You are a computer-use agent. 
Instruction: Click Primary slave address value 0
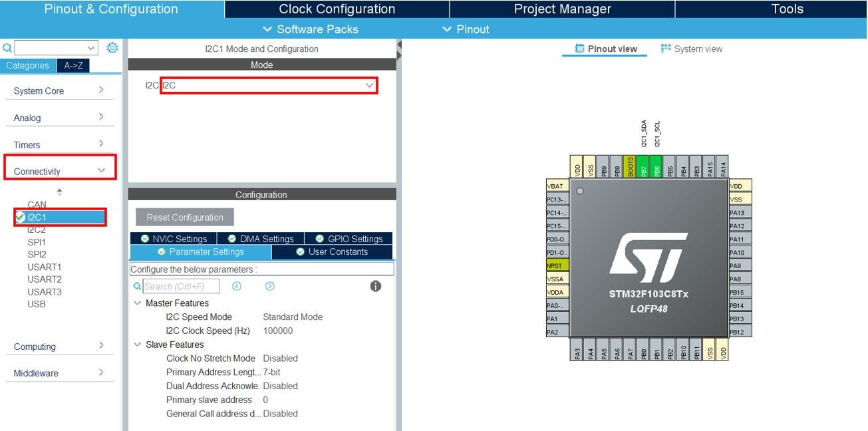tap(265, 400)
